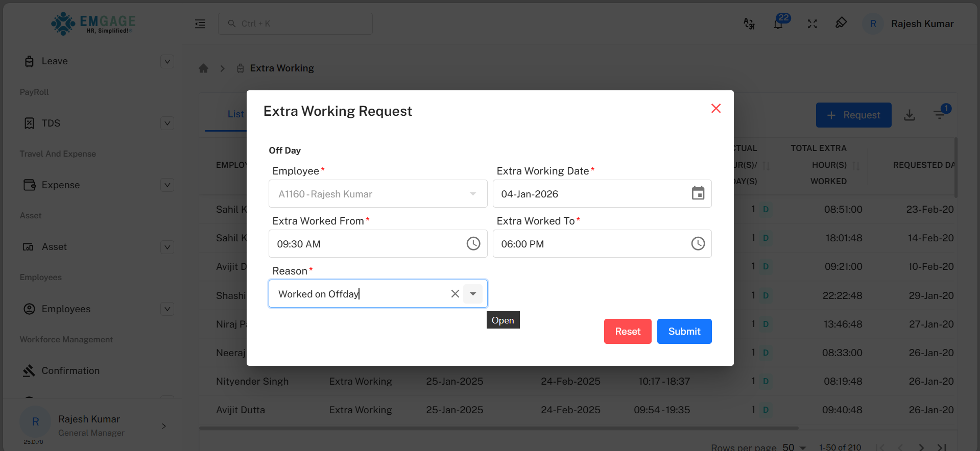This screenshot has width=980, height=451.
Task: Submit the extra working request
Action: pyautogui.click(x=684, y=332)
